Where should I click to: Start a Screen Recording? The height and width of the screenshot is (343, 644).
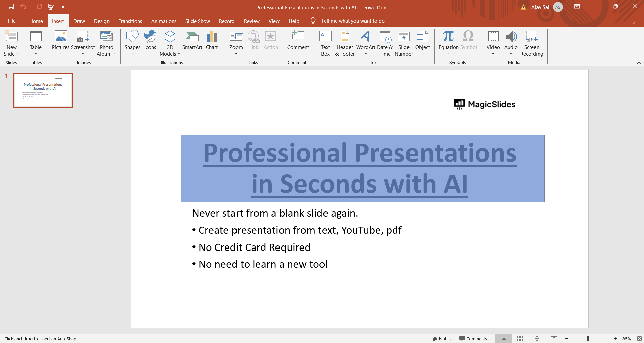(x=531, y=44)
